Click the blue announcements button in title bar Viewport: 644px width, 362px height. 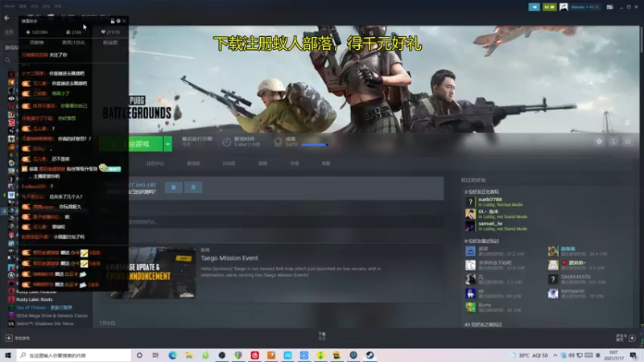(x=535, y=7)
